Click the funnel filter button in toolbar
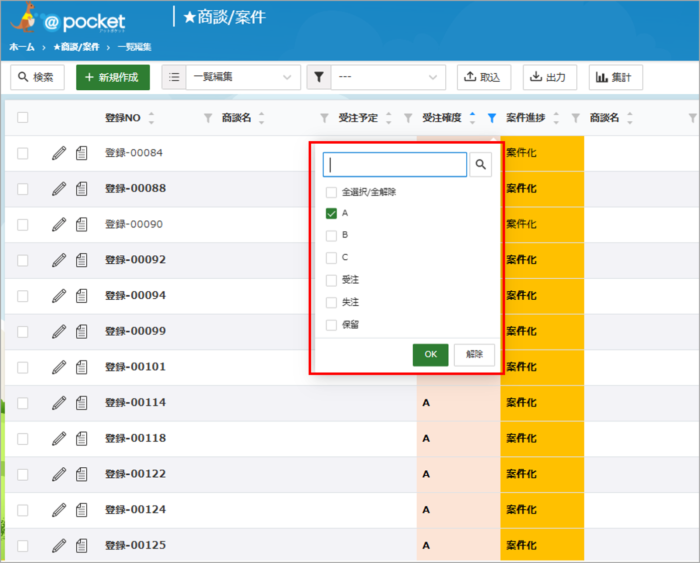This screenshot has height=563, width=700. 319,77
